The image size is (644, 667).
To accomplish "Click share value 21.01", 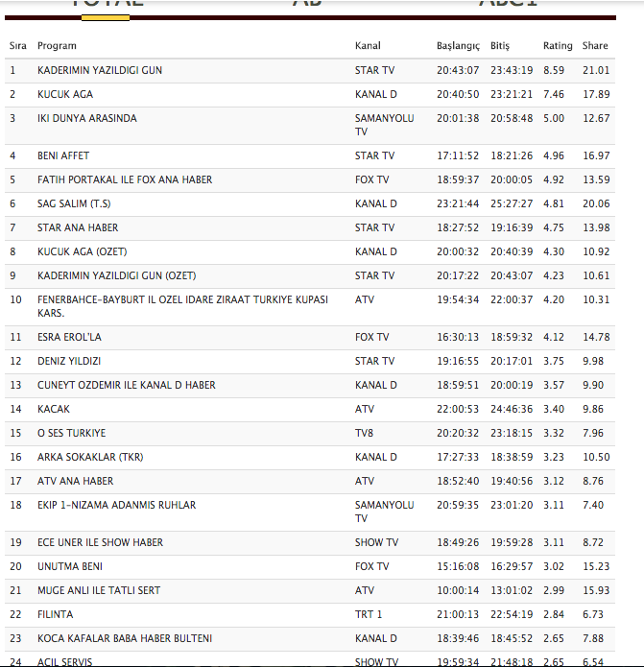I will tap(596, 70).
